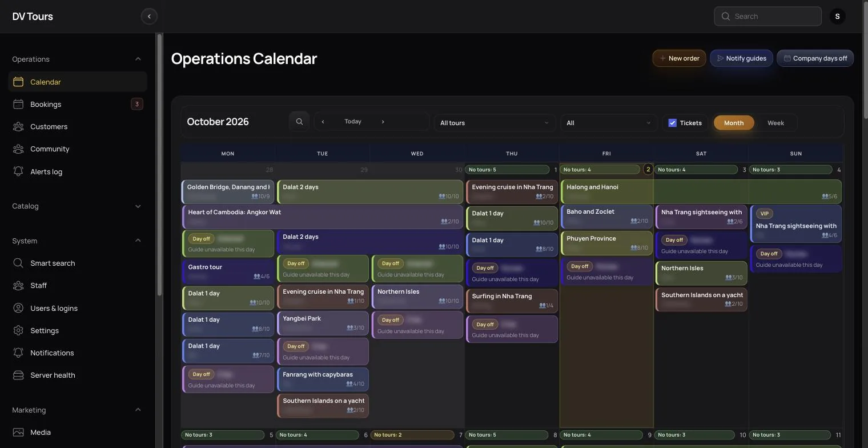This screenshot has height=448, width=868.
Task: Open the user avatar S menu
Action: 837,16
